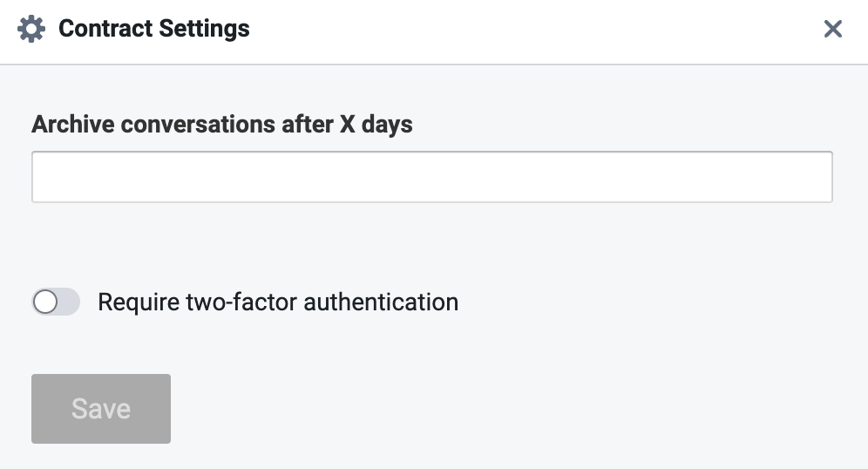This screenshot has width=868, height=469.
Task: Tap the X at the header's right
Action: (832, 29)
